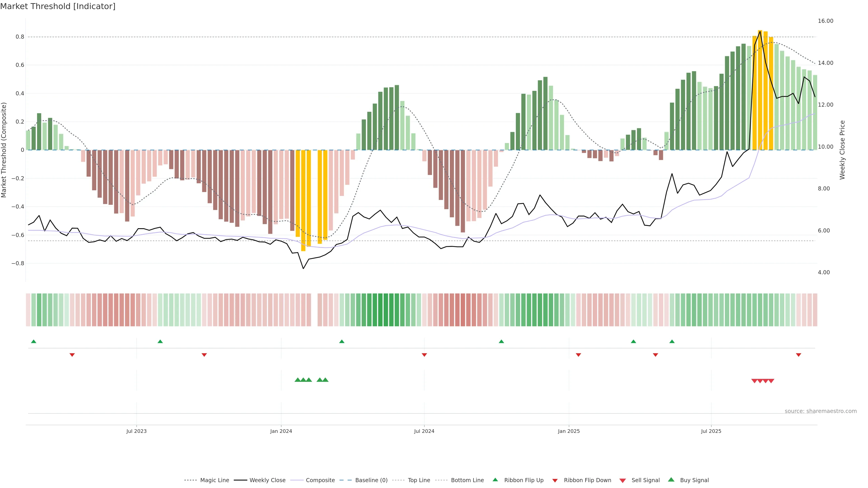Click the leftmost red sell signal triangle
This screenshot has height=488, width=868.
[755, 381]
